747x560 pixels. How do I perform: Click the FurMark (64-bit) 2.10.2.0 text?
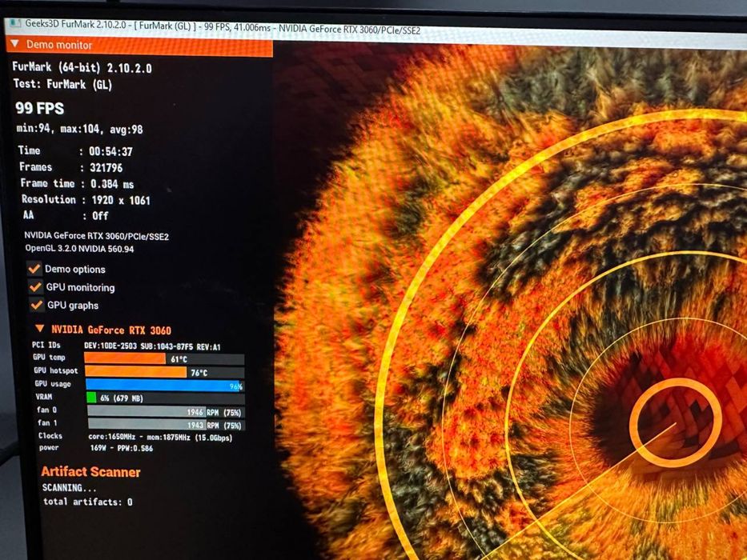click(x=82, y=67)
